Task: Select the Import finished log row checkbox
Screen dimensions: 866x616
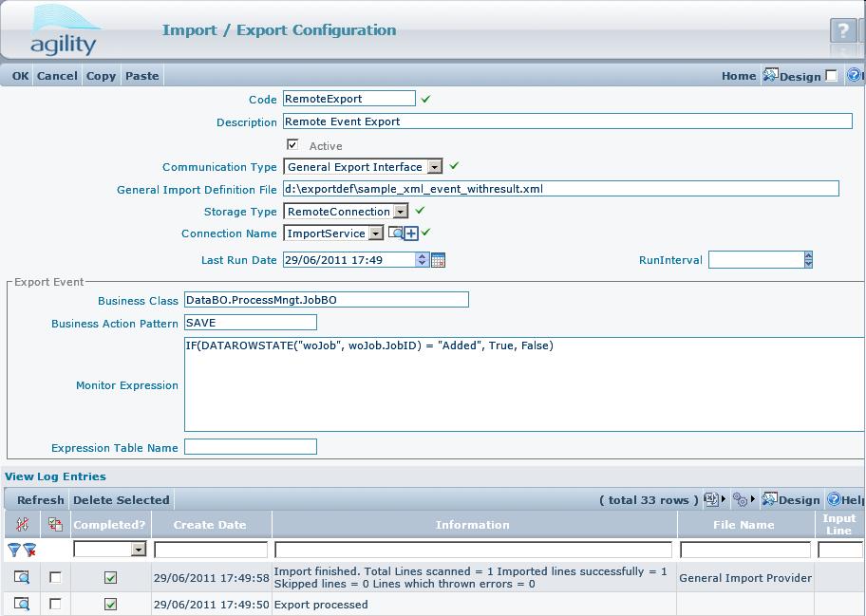Action: tap(55, 577)
